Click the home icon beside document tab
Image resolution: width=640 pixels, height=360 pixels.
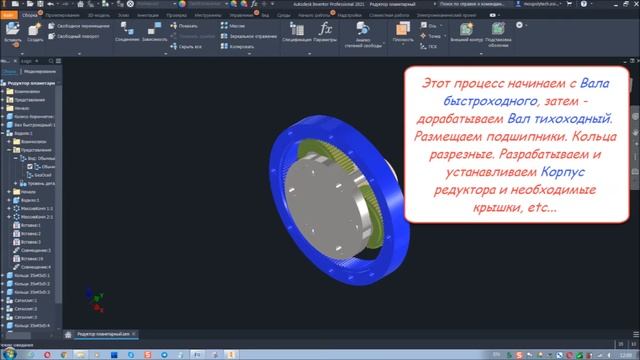pyautogui.click(x=68, y=334)
